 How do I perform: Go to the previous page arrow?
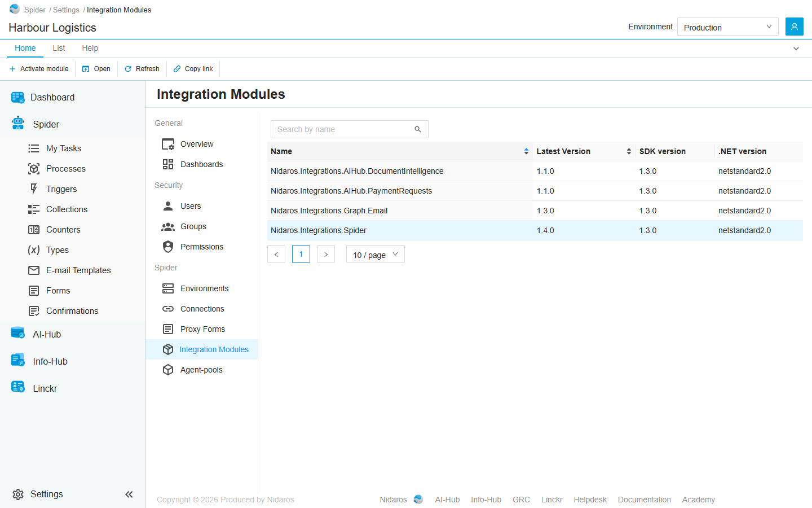(x=276, y=254)
